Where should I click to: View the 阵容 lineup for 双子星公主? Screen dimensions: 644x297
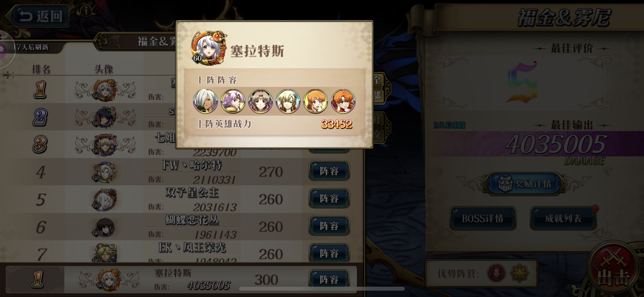(x=329, y=198)
